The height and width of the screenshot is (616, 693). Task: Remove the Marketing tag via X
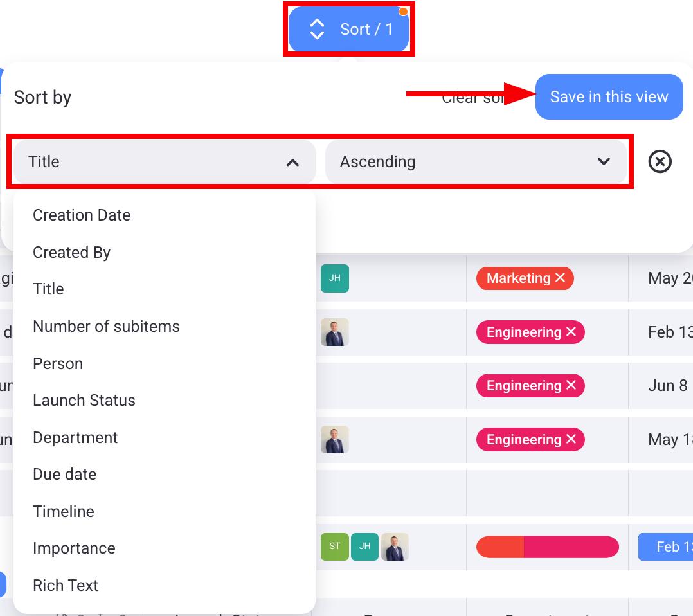click(560, 278)
